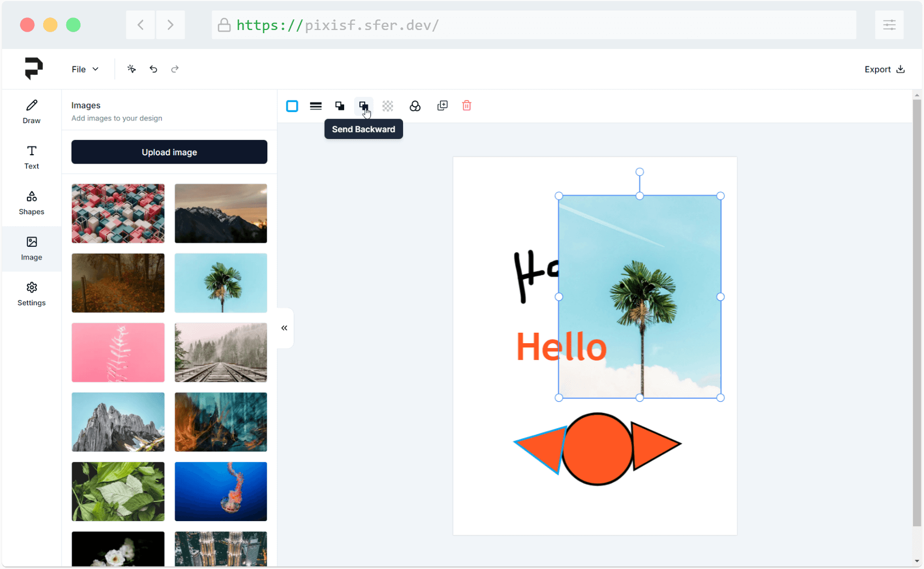The image size is (924, 569).
Task: Click the top-left resize handle of palm image
Action: pyautogui.click(x=559, y=196)
